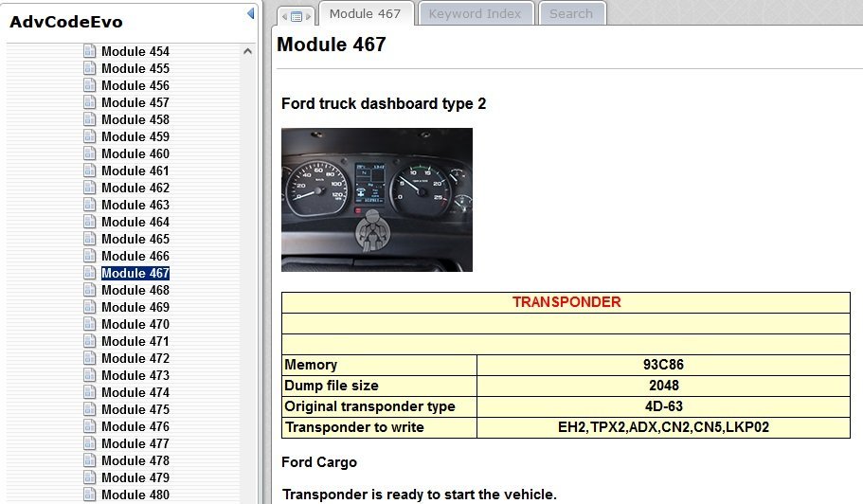The width and height of the screenshot is (863, 504).
Task: Click highlighted Module 467 tree item
Action: coord(135,273)
